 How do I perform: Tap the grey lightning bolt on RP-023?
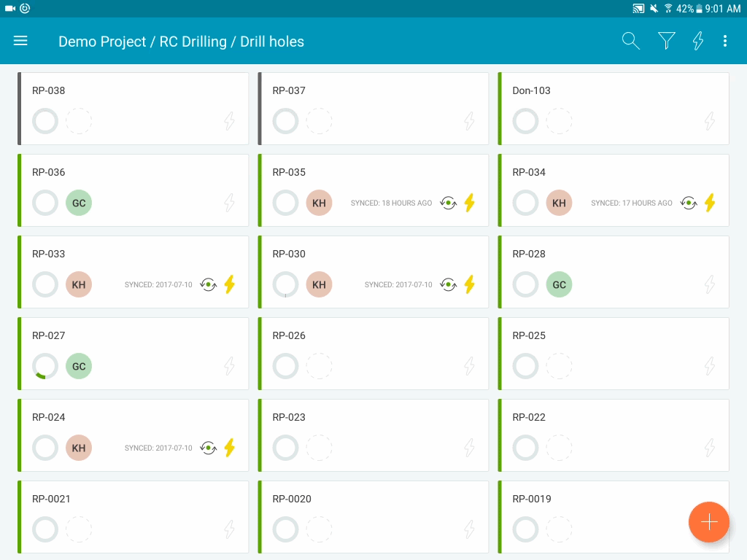click(x=469, y=448)
